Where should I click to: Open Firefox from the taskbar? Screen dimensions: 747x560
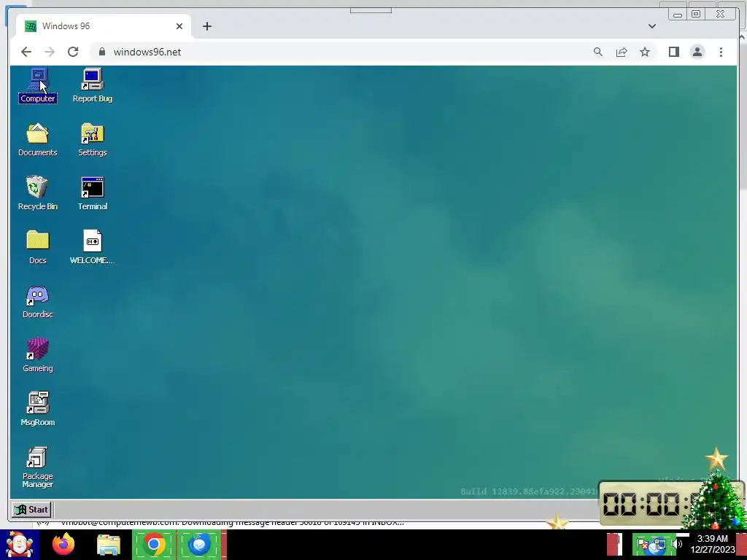pyautogui.click(x=63, y=544)
